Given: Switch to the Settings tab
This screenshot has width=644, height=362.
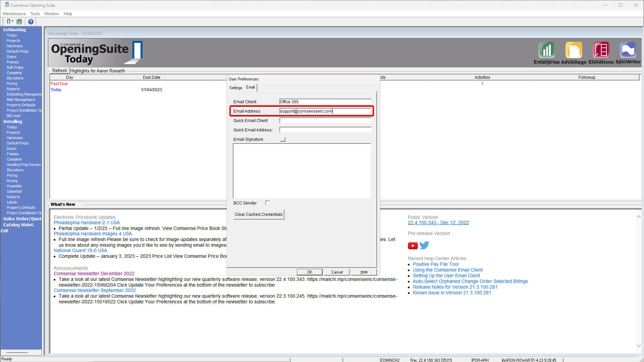Looking at the screenshot, I should 236,87.
